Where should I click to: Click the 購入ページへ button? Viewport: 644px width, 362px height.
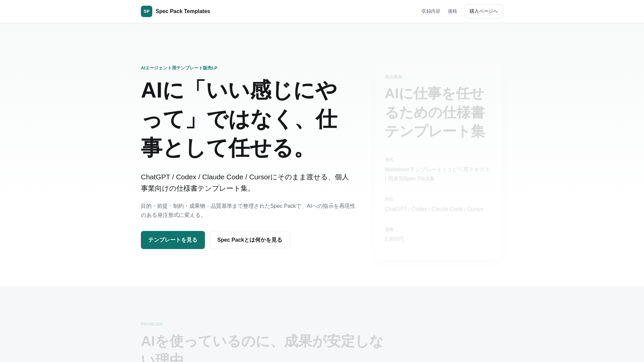484,11
